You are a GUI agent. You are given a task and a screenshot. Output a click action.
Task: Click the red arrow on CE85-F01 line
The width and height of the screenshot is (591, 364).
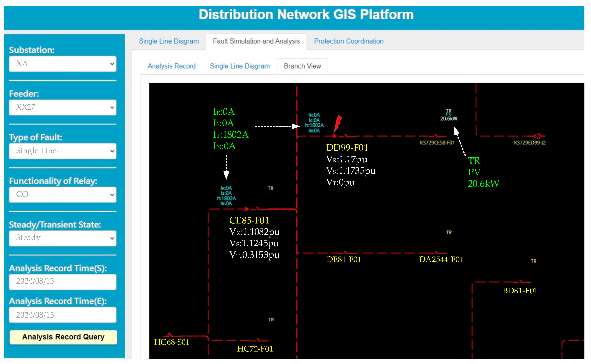click(x=247, y=209)
